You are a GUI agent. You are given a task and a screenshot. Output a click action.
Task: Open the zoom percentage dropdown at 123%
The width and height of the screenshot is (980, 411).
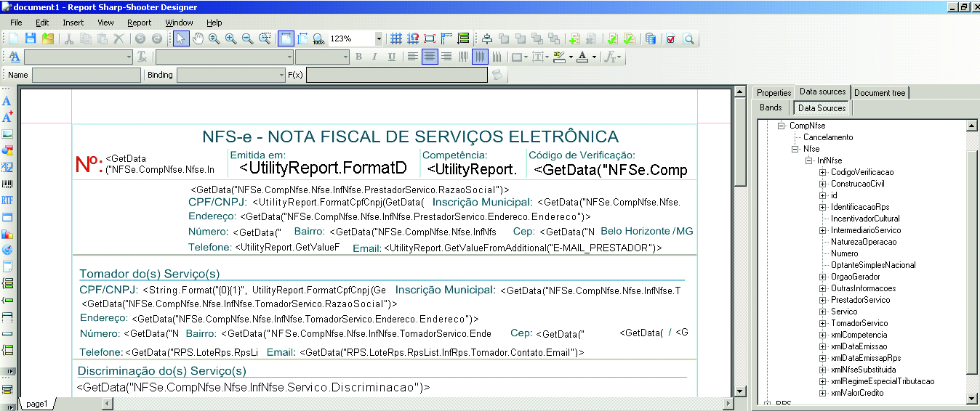click(379, 38)
